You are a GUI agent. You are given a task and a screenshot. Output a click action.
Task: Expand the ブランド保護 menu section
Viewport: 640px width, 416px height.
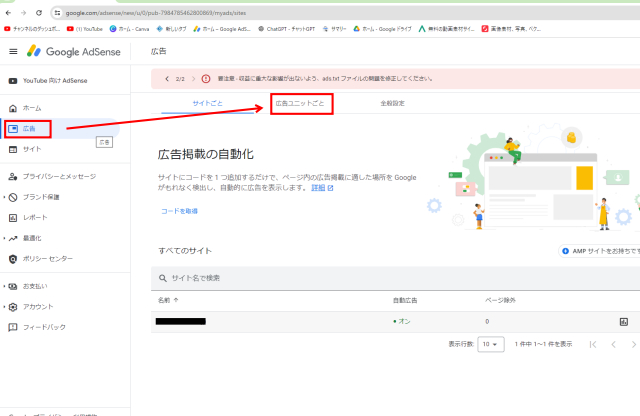click(40, 196)
